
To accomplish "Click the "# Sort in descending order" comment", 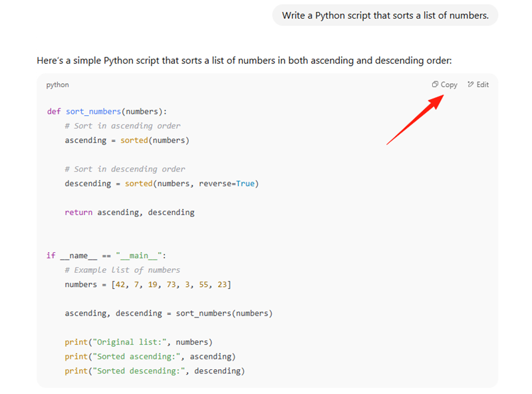I will (x=124, y=169).
